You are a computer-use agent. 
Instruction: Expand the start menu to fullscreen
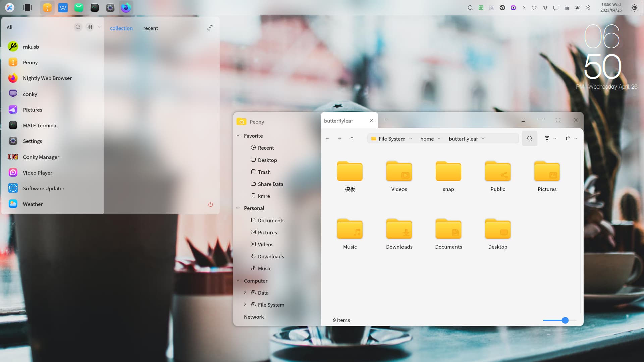[x=210, y=28]
